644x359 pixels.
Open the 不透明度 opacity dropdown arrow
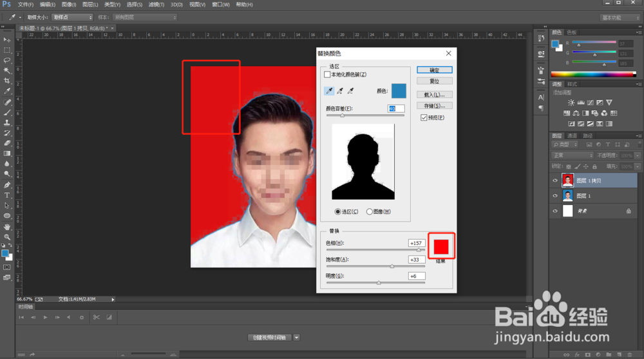click(x=638, y=155)
